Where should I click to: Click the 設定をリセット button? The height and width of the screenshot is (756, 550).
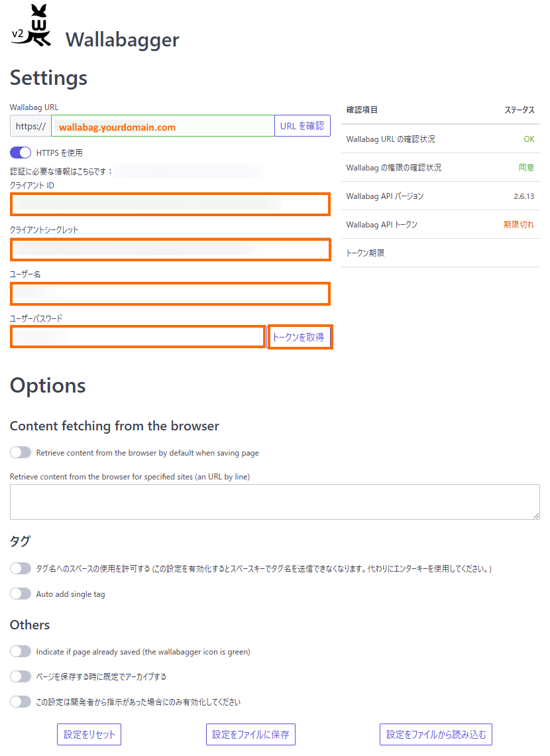click(x=89, y=734)
